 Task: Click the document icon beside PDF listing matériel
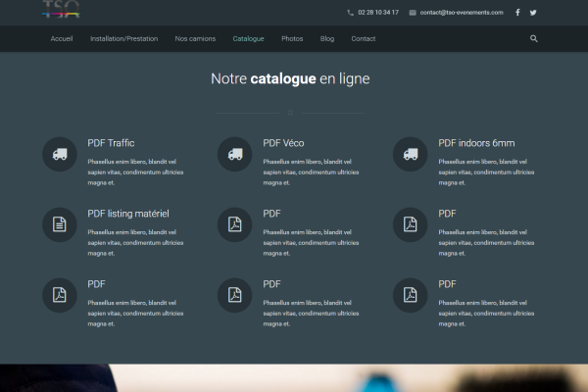coord(59,224)
